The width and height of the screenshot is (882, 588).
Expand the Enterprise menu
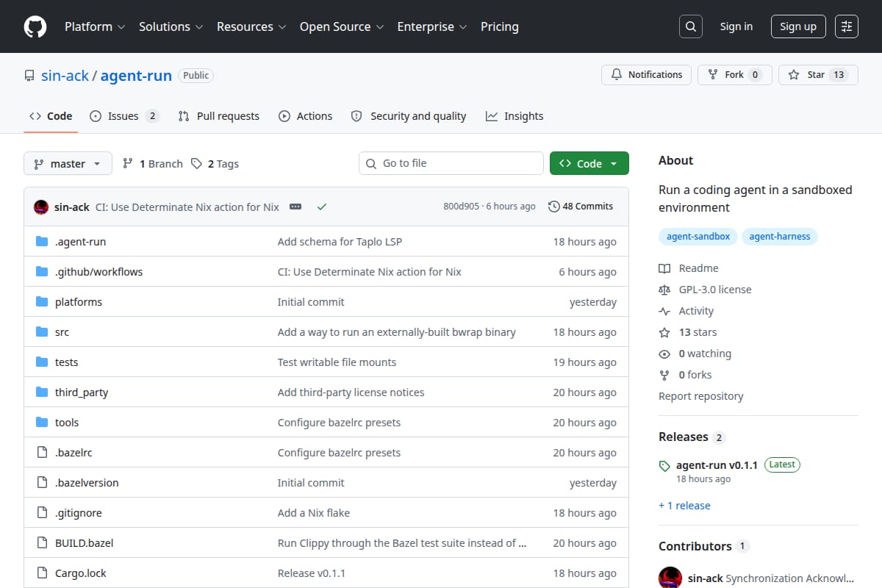(432, 26)
